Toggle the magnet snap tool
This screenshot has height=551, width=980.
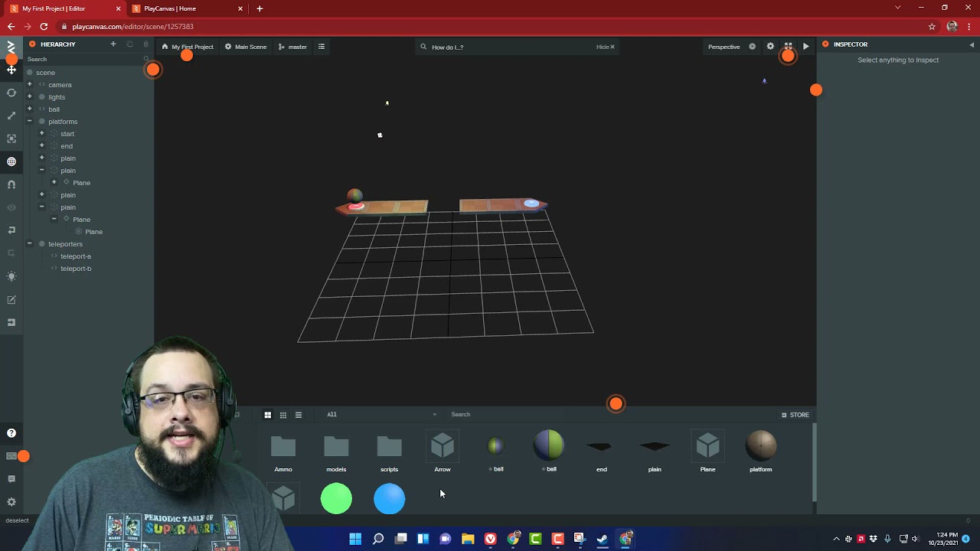(11, 184)
